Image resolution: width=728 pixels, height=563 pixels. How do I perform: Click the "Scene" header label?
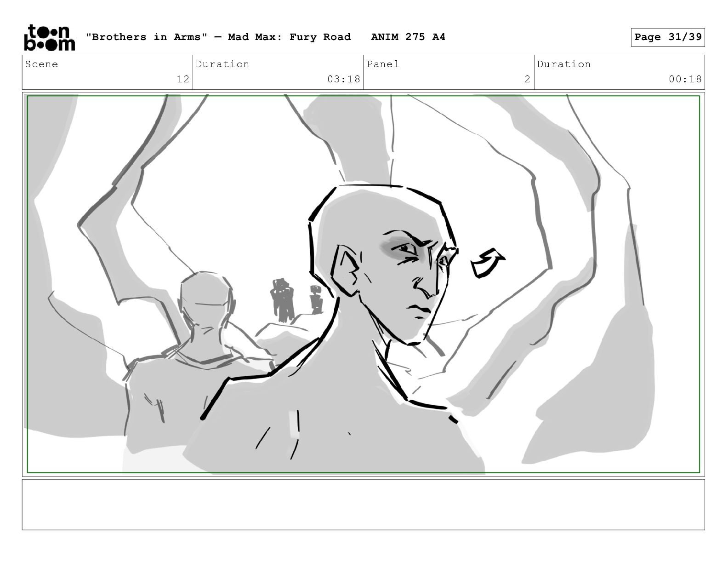pyautogui.click(x=42, y=64)
